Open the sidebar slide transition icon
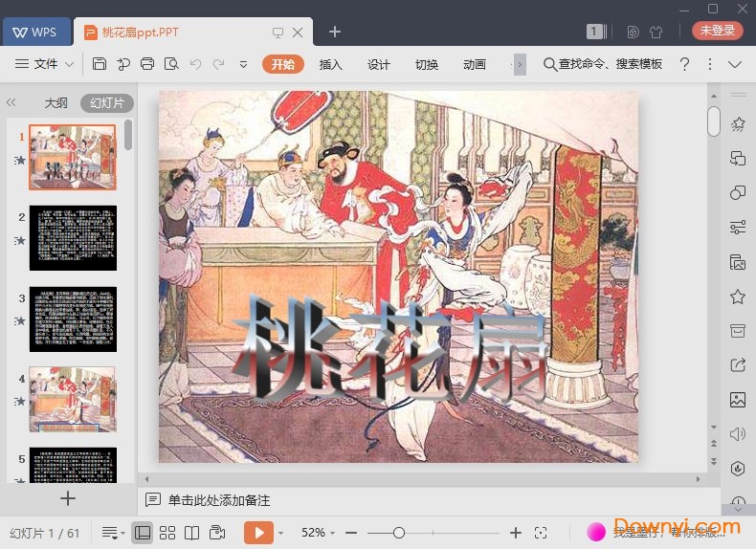Viewport: 756px width, 549px height. pyautogui.click(x=738, y=158)
